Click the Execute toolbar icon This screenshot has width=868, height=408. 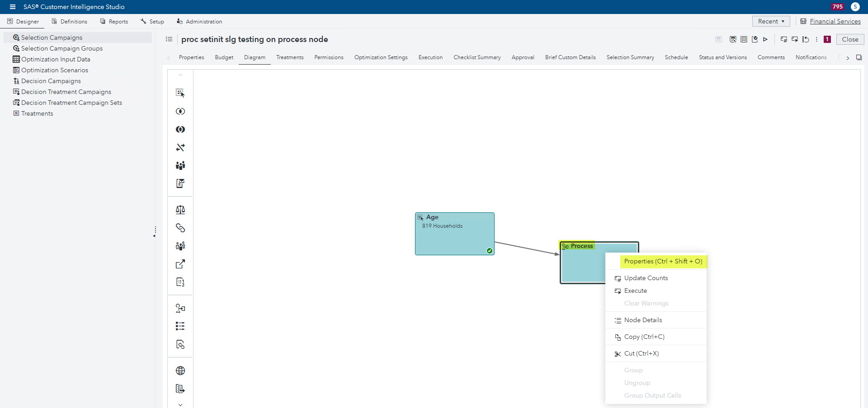795,39
